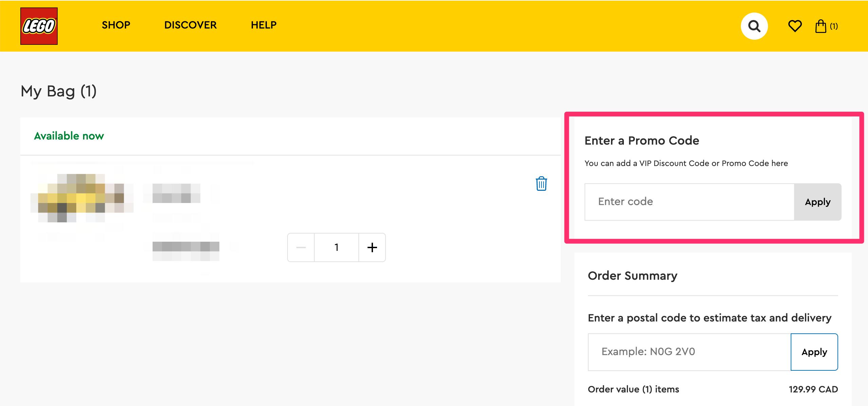Click the LEGO logo home icon
This screenshot has width=868, height=406.
pos(39,26)
